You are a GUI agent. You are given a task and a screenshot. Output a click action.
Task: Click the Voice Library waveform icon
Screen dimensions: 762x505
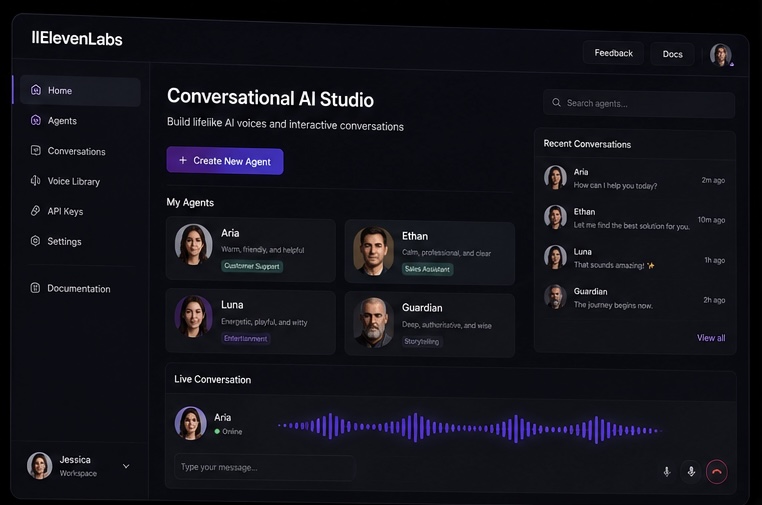pos(35,181)
